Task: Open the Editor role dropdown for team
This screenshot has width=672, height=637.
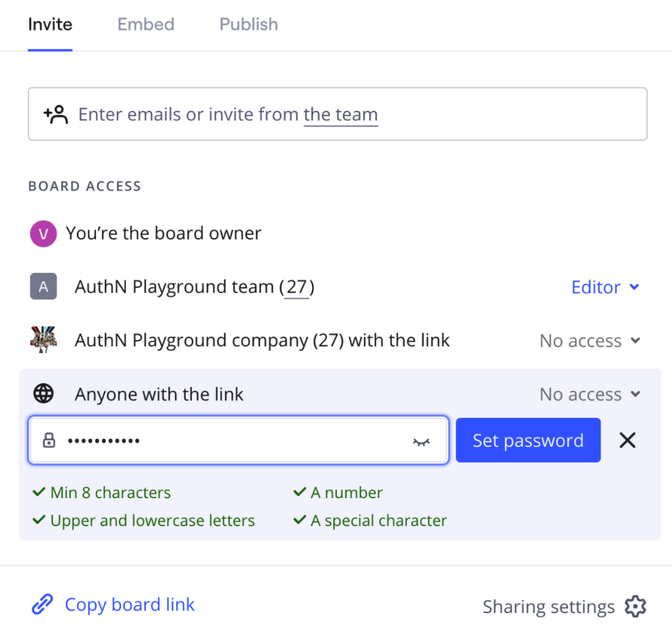Action: (x=605, y=287)
